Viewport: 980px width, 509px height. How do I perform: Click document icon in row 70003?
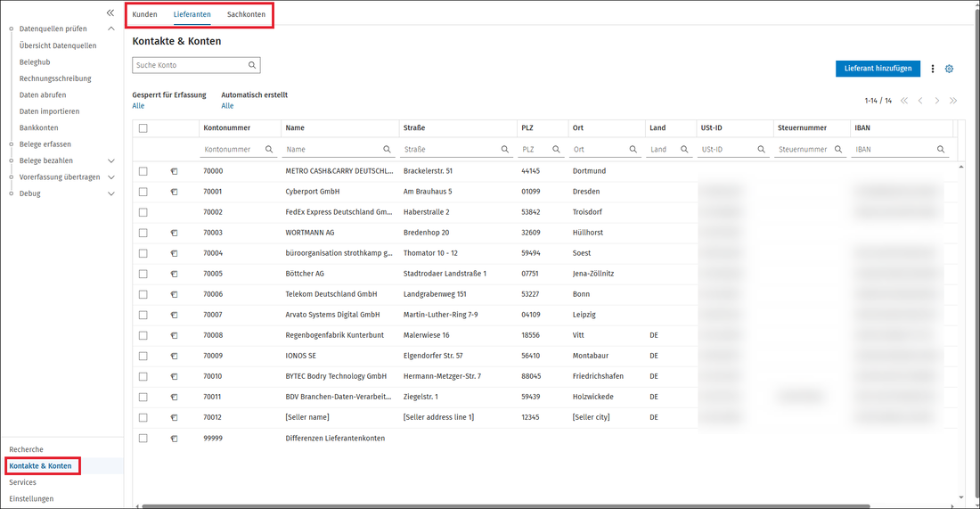[x=175, y=233]
